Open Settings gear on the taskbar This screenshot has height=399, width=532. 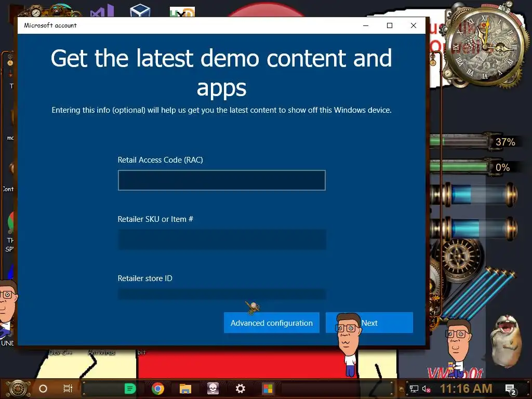tap(240, 389)
